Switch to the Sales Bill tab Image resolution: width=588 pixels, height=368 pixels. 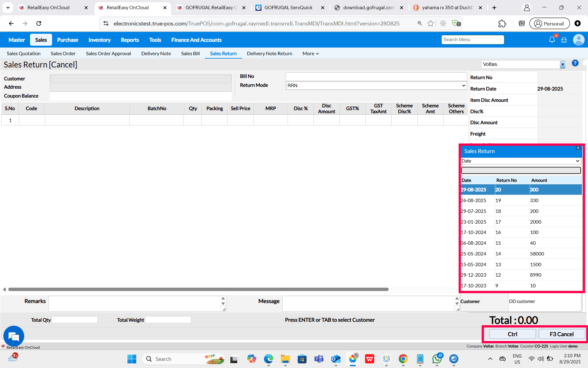[x=190, y=54]
